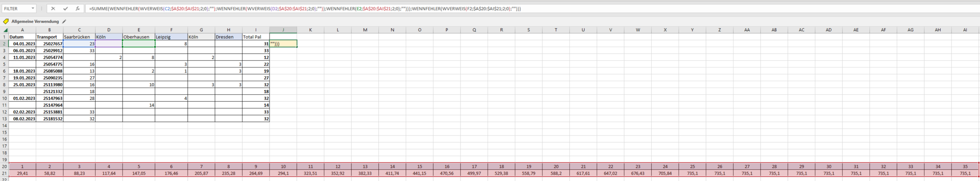This screenshot has height=181, width=980.
Task: Select all cells with the corner triangle
Action: [5, 30]
